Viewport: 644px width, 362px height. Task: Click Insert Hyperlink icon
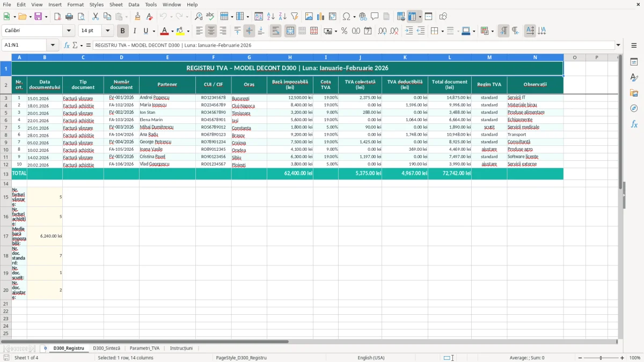point(363,17)
